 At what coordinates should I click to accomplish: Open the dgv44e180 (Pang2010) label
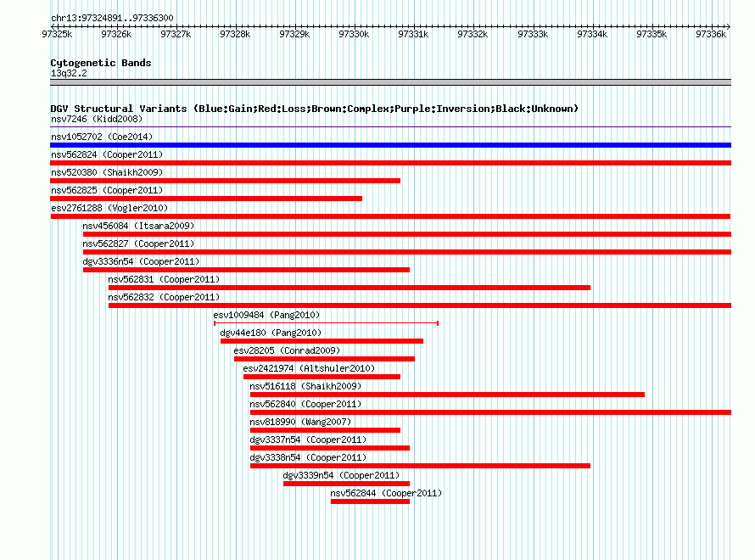point(271,333)
